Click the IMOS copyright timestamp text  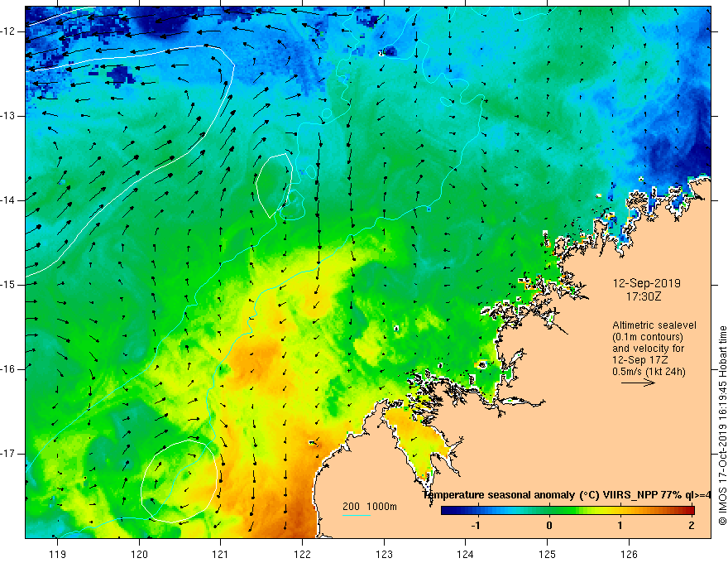coord(722,426)
